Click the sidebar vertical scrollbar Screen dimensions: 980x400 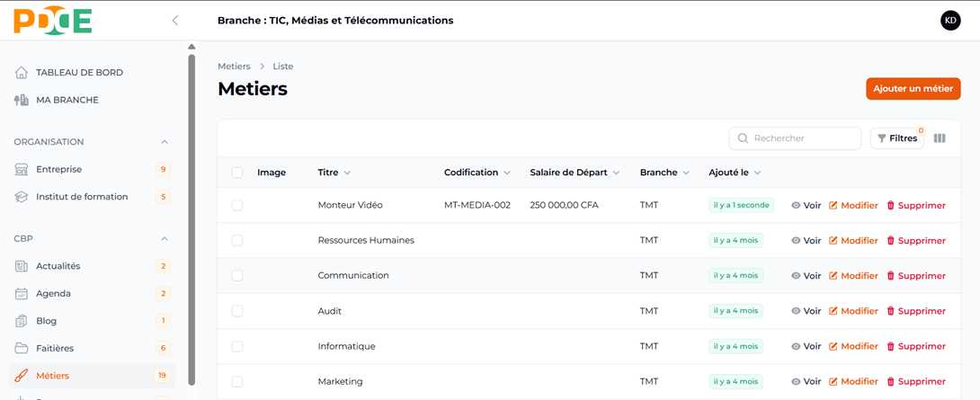(192, 216)
